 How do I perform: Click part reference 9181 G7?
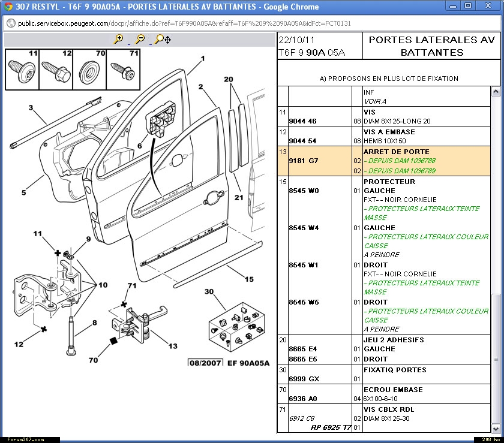(x=304, y=161)
